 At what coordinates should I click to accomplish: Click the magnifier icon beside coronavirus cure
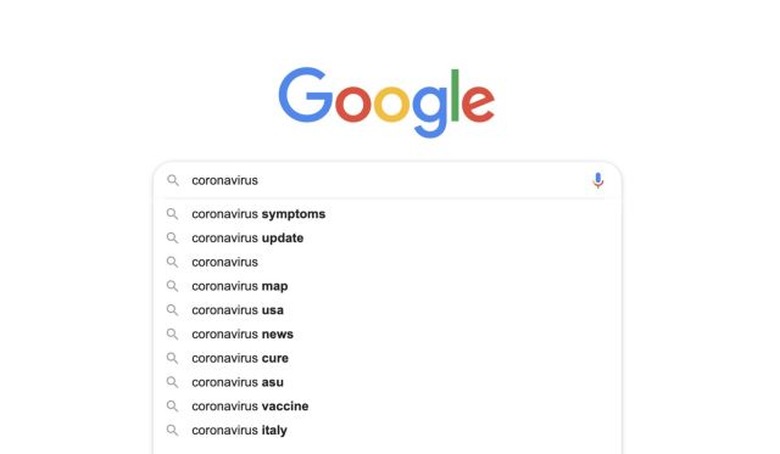[x=173, y=358]
